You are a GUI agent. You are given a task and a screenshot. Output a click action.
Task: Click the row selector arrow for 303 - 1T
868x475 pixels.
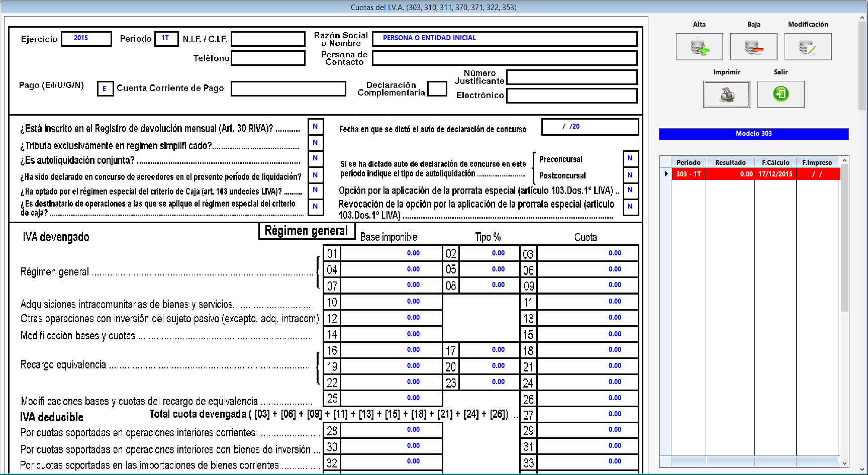point(666,174)
